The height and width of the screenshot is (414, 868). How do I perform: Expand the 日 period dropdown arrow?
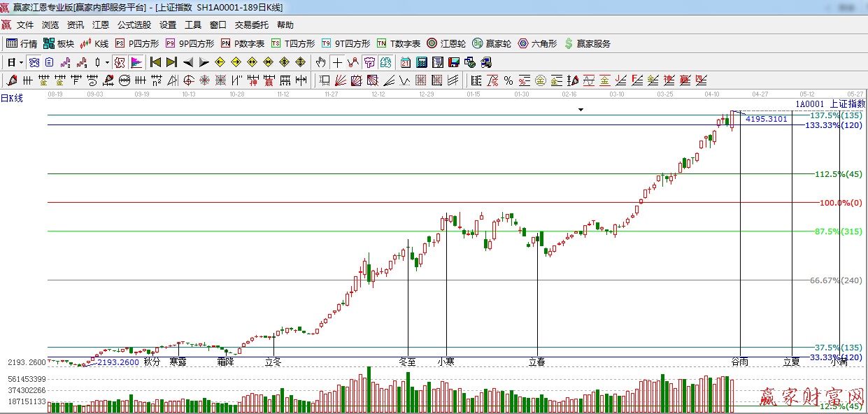21,62
